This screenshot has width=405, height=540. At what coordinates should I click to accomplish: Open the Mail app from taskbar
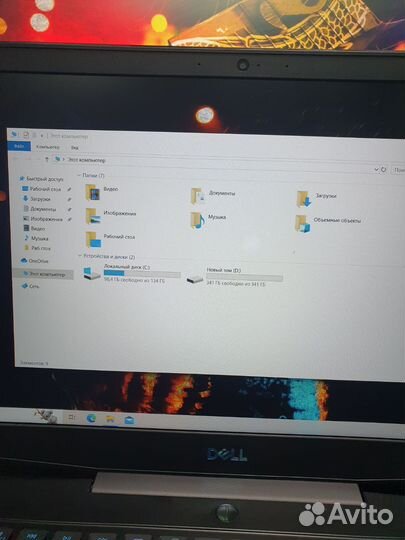click(x=129, y=420)
